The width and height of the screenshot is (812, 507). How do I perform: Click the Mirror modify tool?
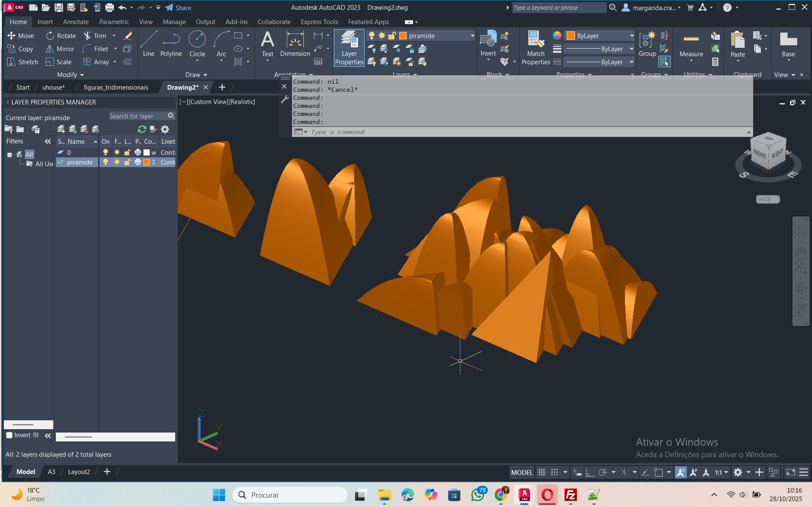click(60, 49)
